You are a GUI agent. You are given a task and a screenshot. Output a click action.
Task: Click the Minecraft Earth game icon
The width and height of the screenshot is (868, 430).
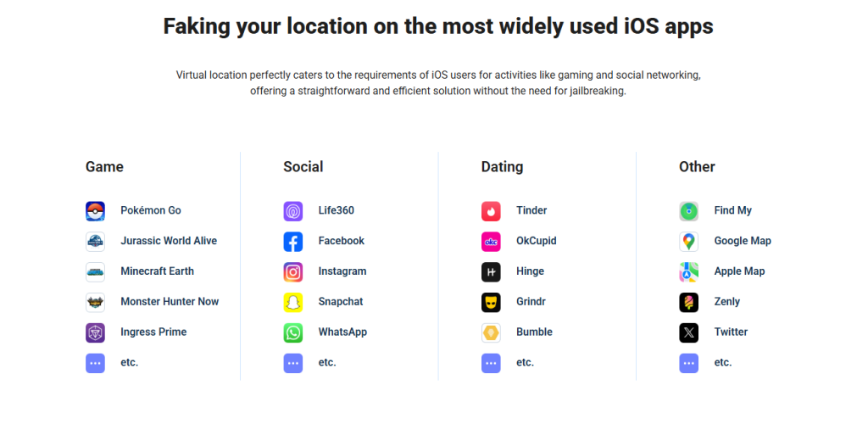pyautogui.click(x=95, y=272)
